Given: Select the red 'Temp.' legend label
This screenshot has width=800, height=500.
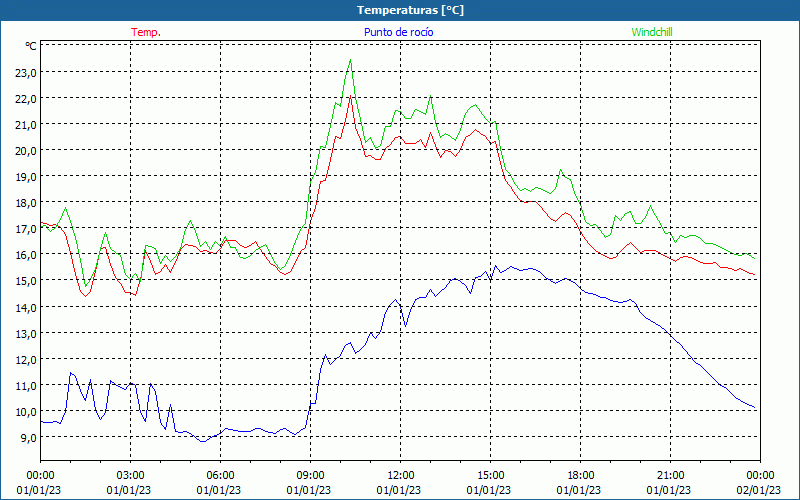Looking at the screenshot, I should click(x=146, y=32).
